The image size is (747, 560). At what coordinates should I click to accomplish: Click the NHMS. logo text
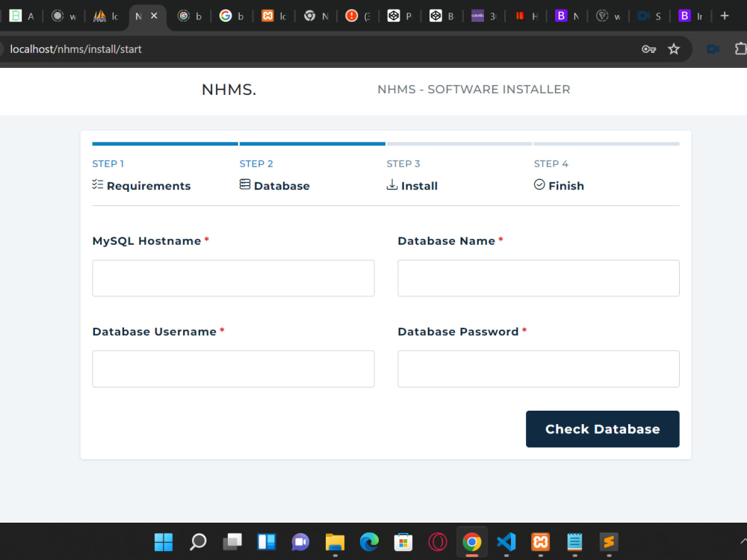(229, 90)
